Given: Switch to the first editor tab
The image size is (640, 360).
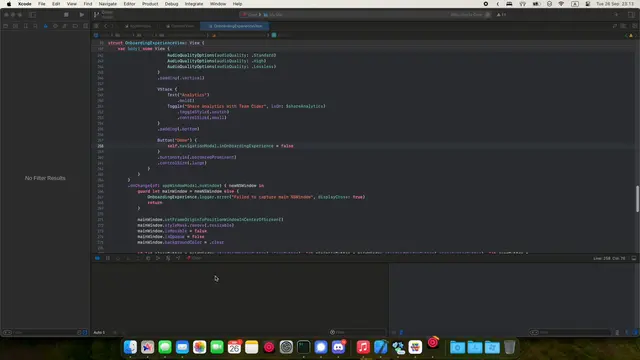Looking at the screenshot, I should [x=138, y=26].
